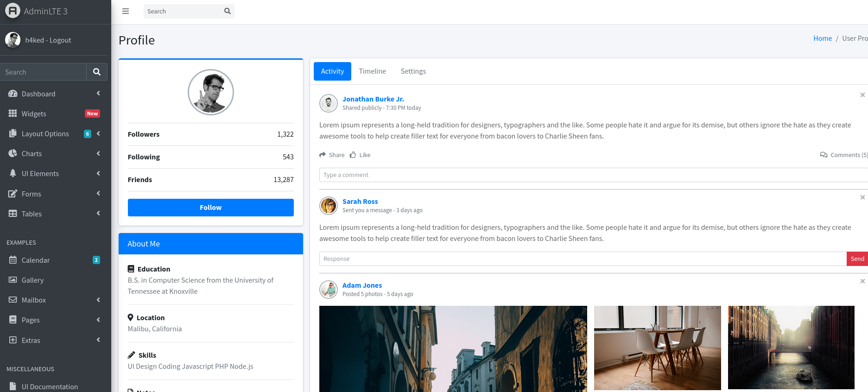The height and width of the screenshot is (392, 868).
Task: Switch to the Settings tab
Action: pyautogui.click(x=413, y=71)
